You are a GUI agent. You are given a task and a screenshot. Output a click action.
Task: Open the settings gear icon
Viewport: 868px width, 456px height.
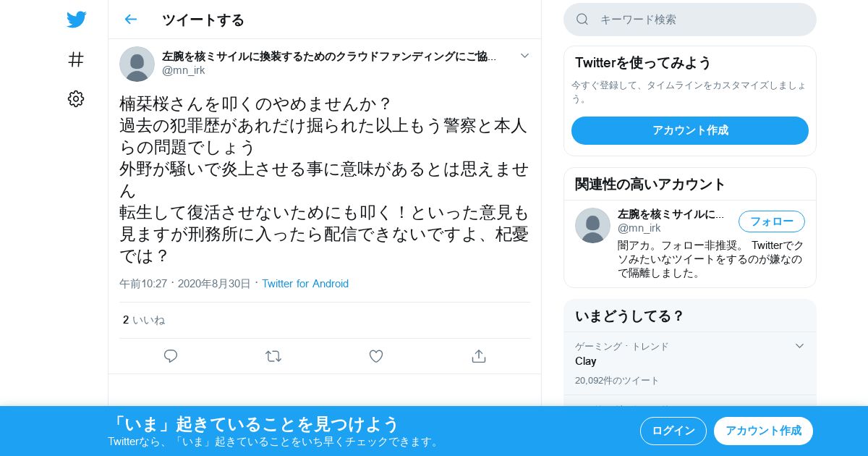pos(76,99)
